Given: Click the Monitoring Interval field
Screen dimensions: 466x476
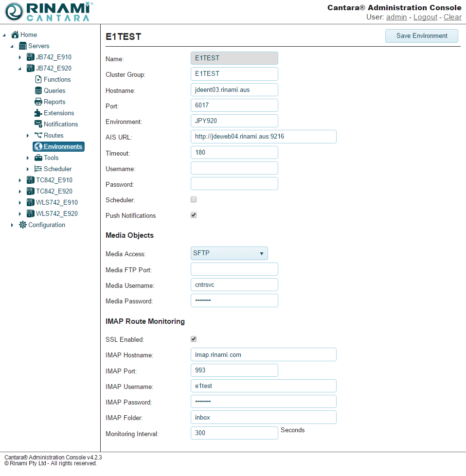Looking at the screenshot, I should (x=234, y=433).
